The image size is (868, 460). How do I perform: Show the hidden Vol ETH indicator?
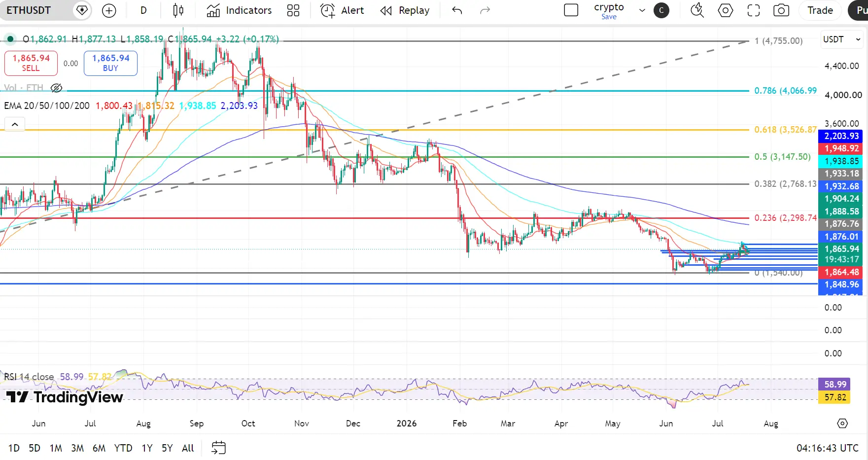pyautogui.click(x=57, y=88)
